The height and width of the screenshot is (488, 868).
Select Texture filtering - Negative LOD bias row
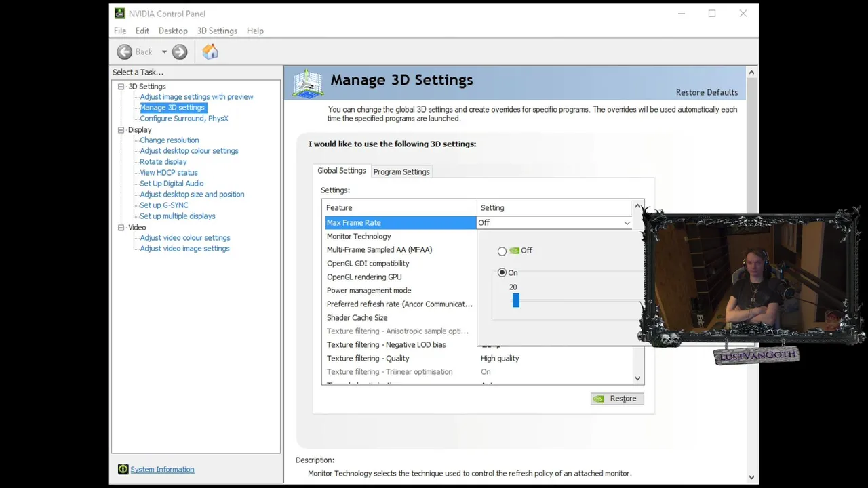pyautogui.click(x=401, y=344)
